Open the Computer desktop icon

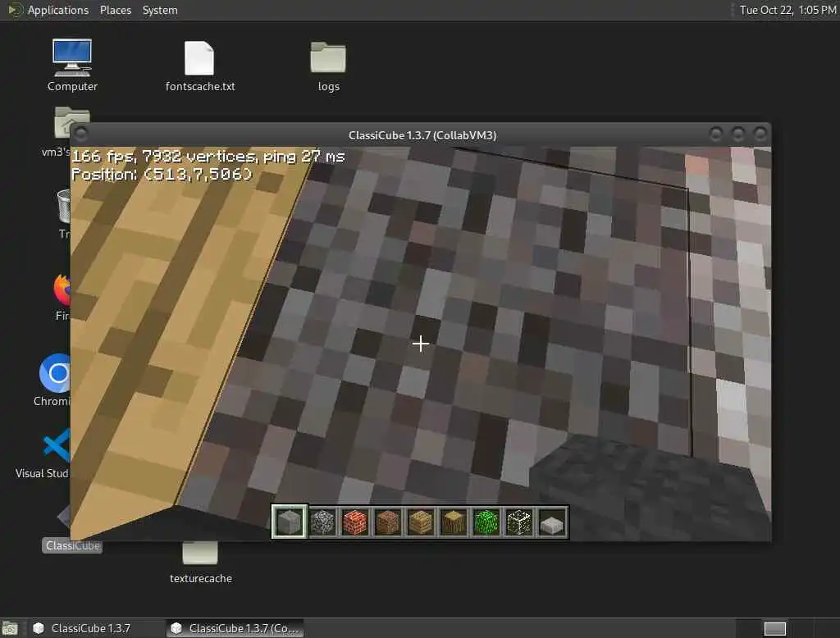(x=72, y=66)
